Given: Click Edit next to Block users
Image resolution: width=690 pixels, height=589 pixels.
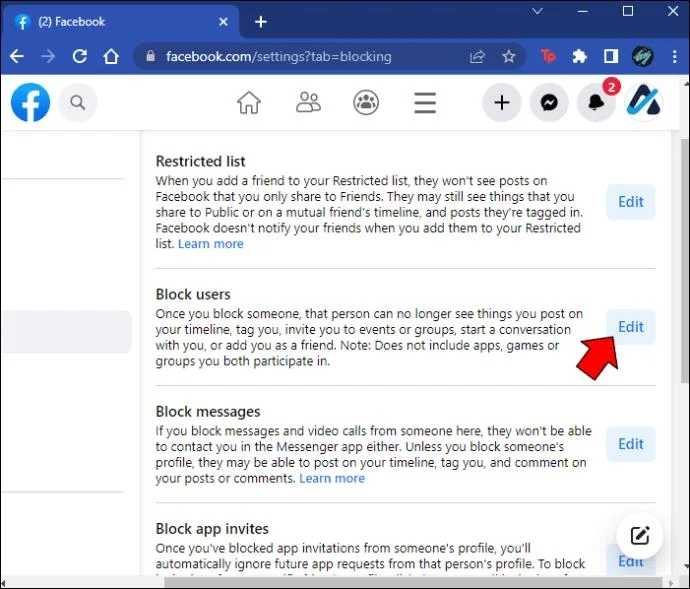Looking at the screenshot, I should point(631,327).
